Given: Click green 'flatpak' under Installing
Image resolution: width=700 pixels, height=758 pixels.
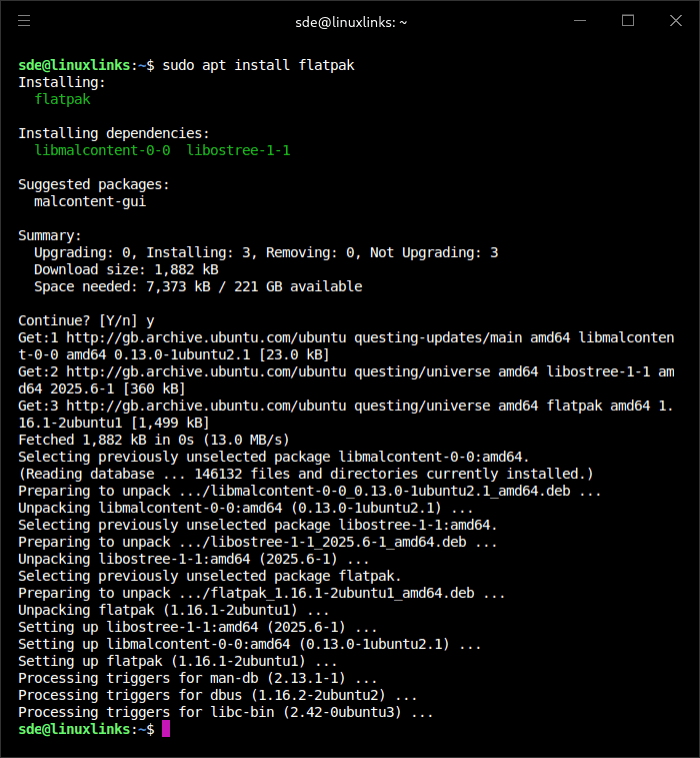Looking at the screenshot, I should pos(62,99).
